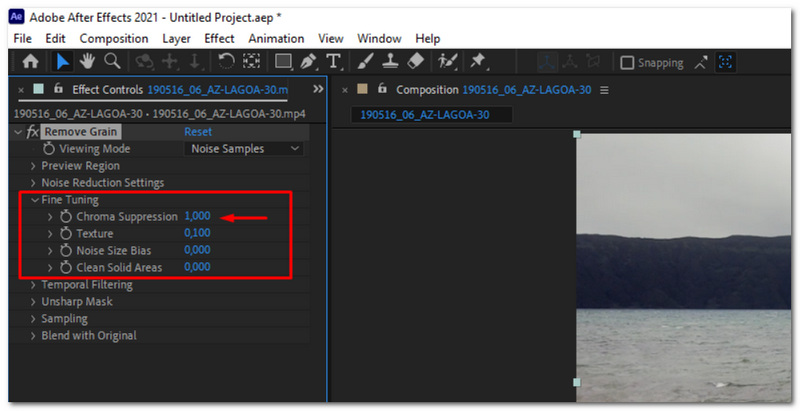The height and width of the screenshot is (411, 800).
Task: Close the Composition panel tab
Action: [x=345, y=90]
